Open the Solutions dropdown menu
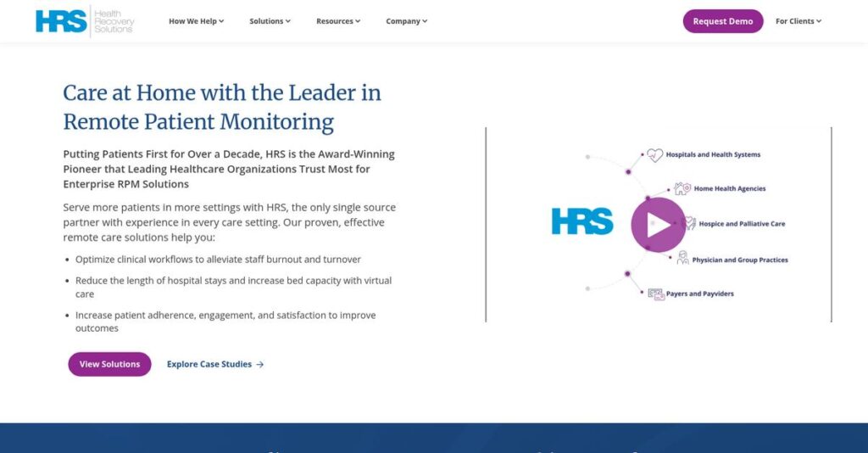The height and width of the screenshot is (453, 868). click(270, 21)
